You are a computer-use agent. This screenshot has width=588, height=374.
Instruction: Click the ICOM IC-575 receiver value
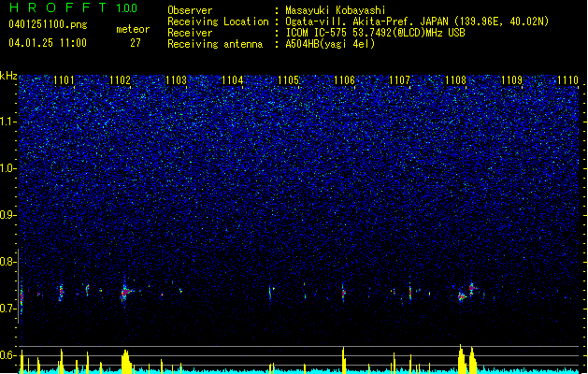pos(376,33)
